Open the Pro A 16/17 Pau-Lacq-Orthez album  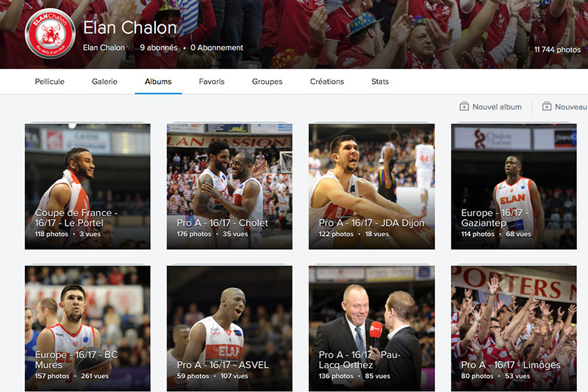point(372,329)
